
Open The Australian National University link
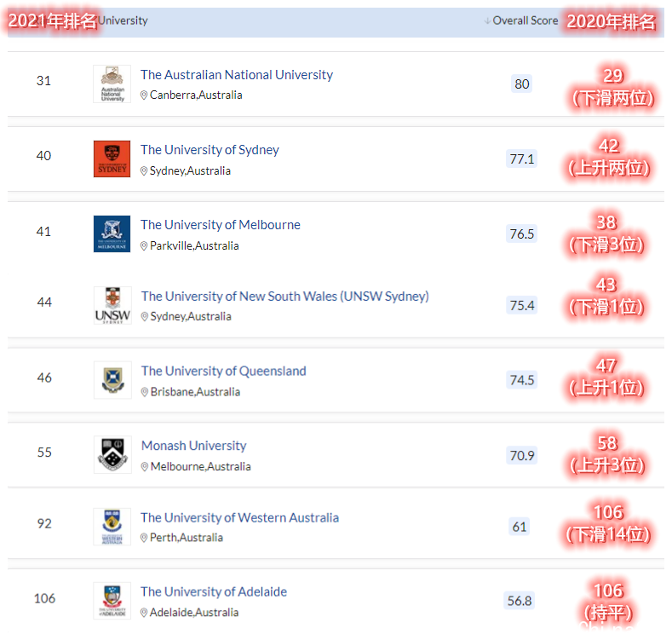(236, 75)
